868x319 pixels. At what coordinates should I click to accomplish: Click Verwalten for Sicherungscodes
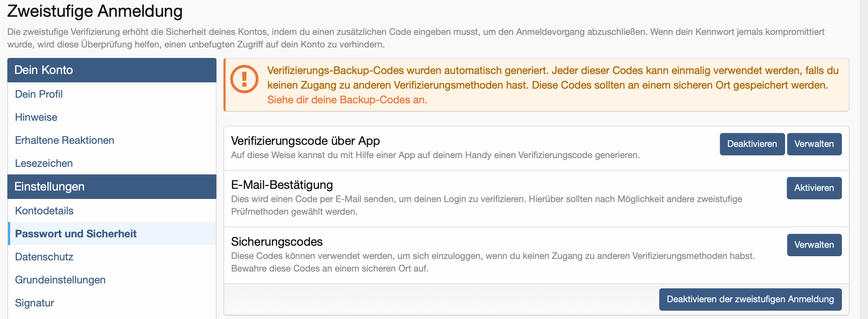tap(814, 245)
